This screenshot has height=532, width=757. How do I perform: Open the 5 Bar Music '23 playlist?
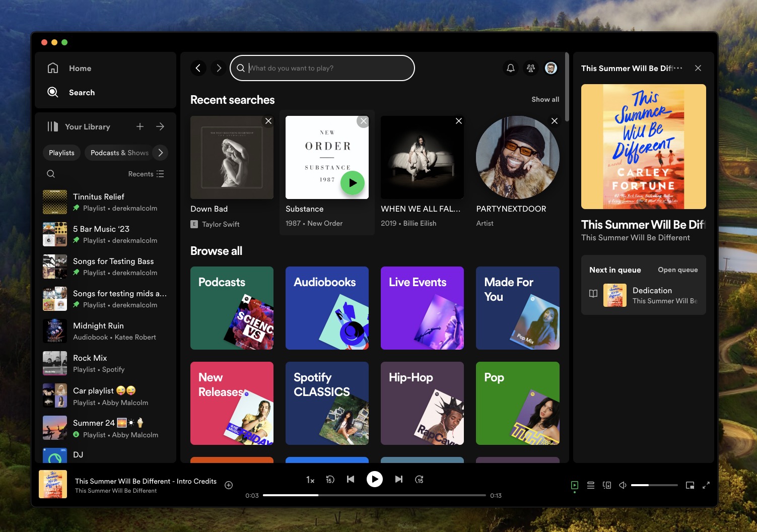point(106,234)
